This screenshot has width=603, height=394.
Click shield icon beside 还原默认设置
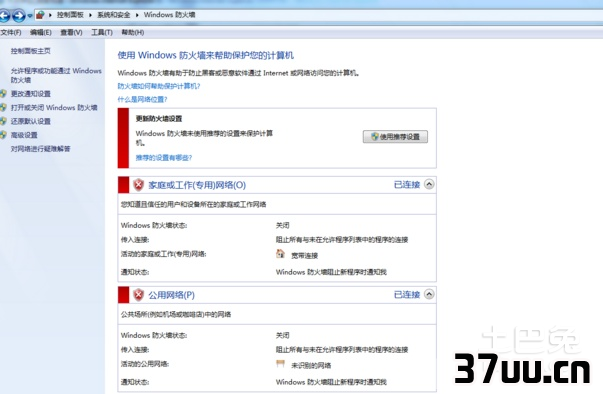click(x=3, y=121)
